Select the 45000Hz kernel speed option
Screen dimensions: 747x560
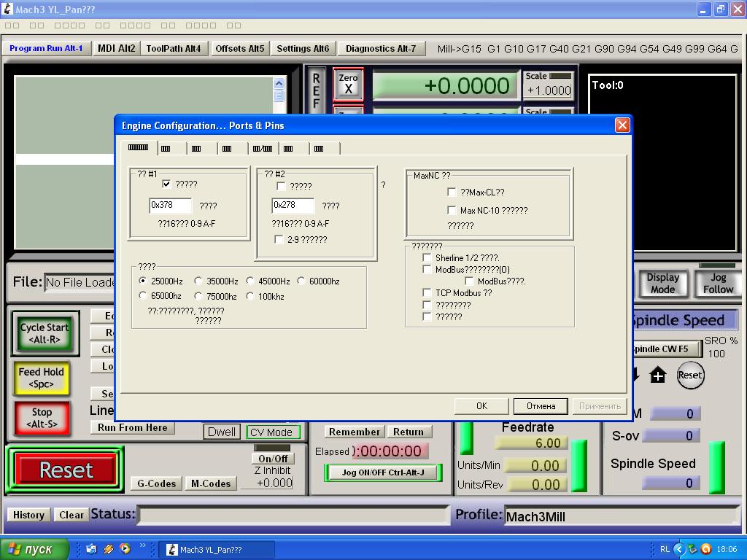[x=250, y=281]
